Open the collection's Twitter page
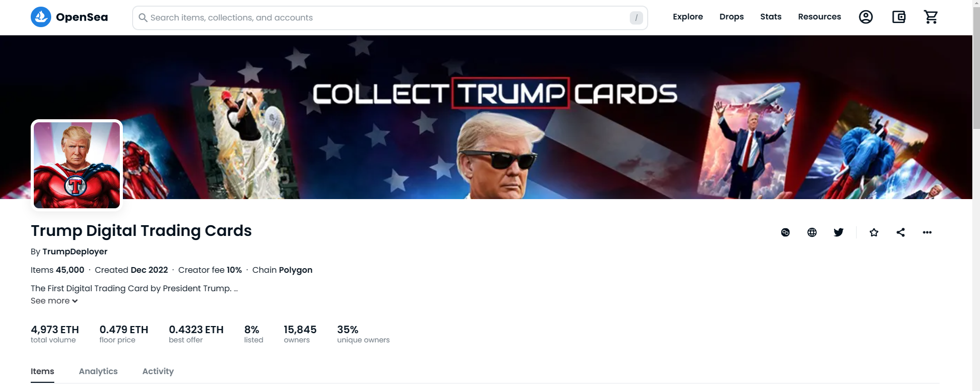Viewport: 980px width, 391px height. [839, 232]
